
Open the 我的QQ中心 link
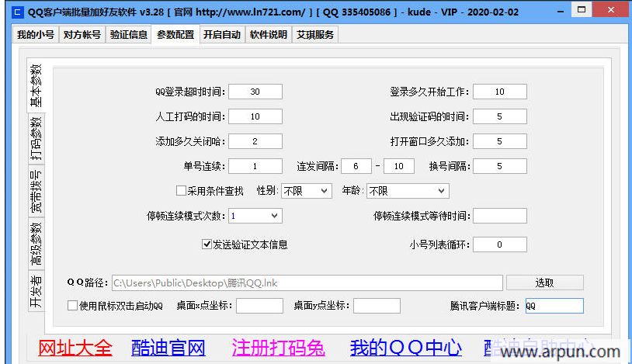pos(406,348)
